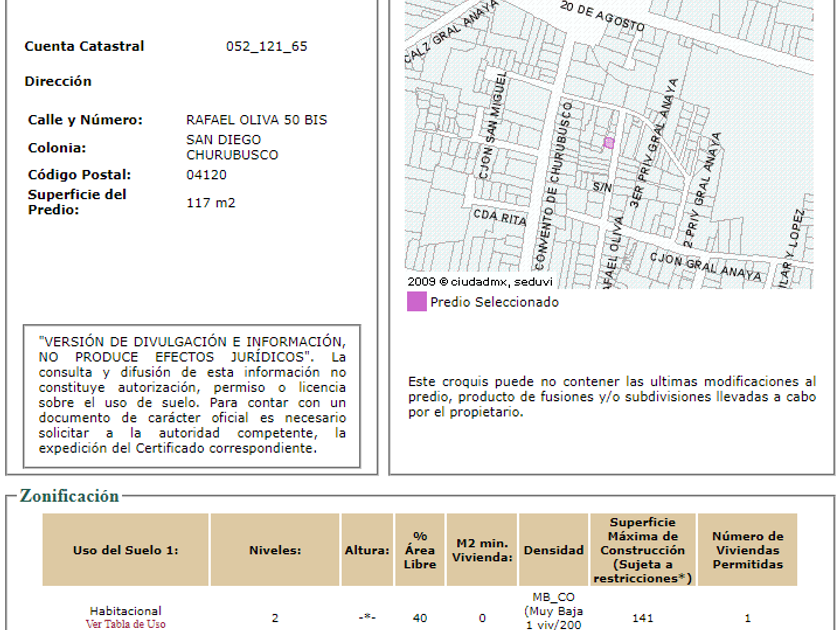
Task: Click the 'M2 min. Vivienda:' column header
Action: coord(482,550)
